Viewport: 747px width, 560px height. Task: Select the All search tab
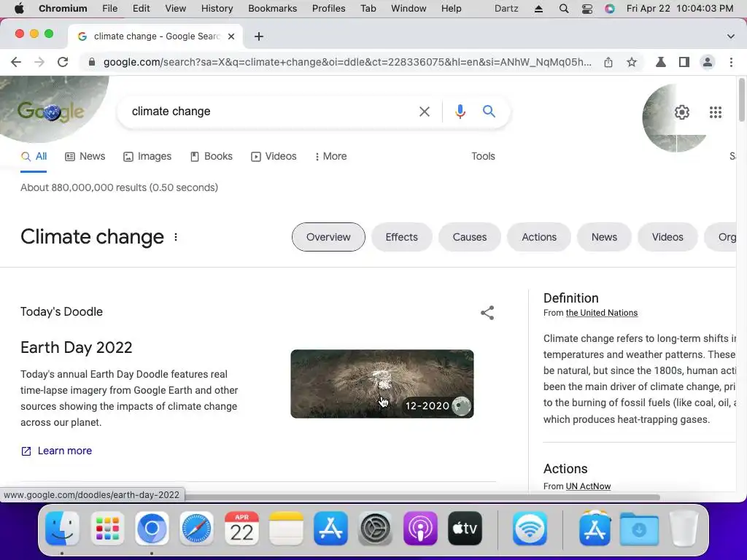point(34,156)
